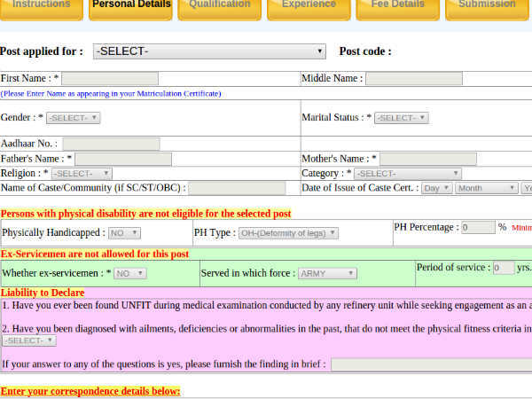Open Physically Handicapped NO dropdown
The image size is (532, 399).
pos(124,233)
